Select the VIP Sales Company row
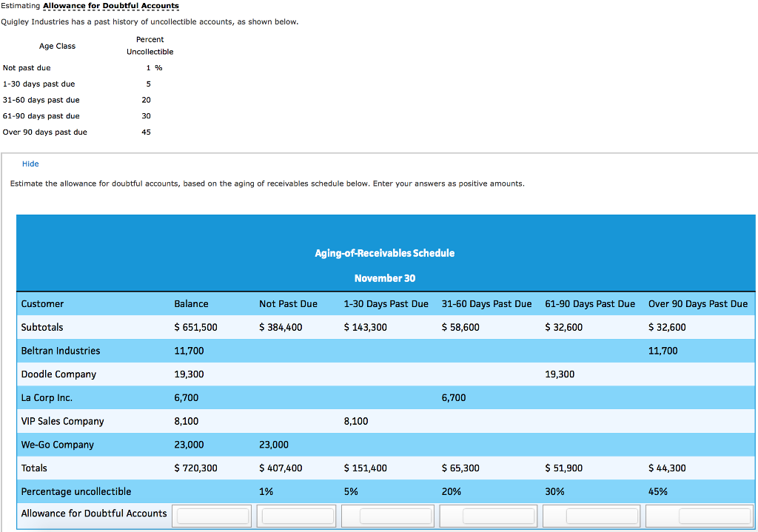Viewport: 758px width, 532px height. coord(64,421)
